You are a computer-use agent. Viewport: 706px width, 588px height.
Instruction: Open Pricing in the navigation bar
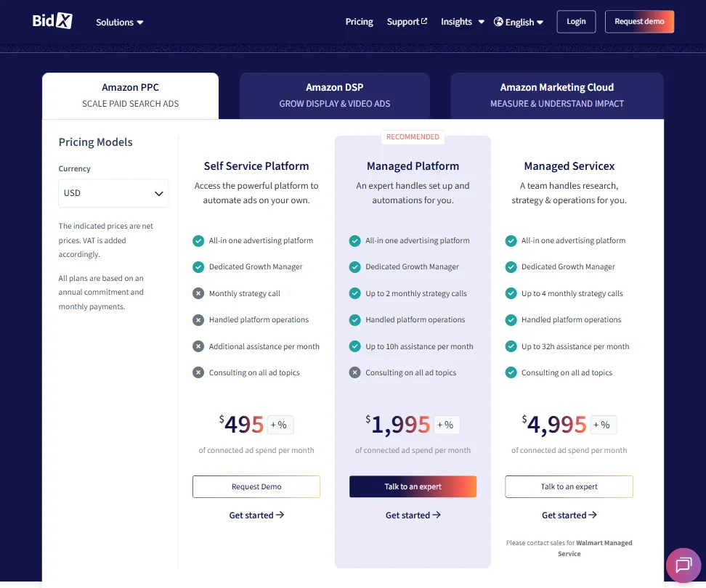tap(359, 22)
